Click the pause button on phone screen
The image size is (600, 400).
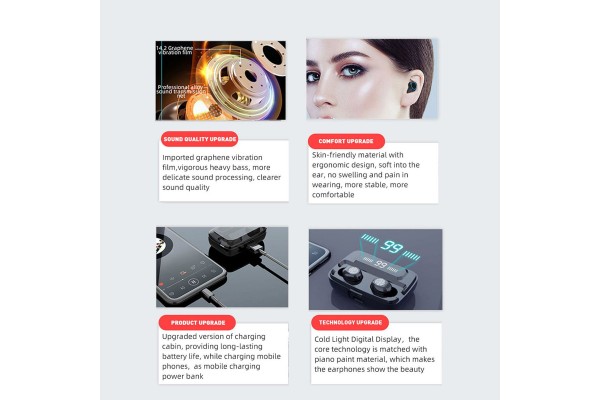(x=194, y=281)
